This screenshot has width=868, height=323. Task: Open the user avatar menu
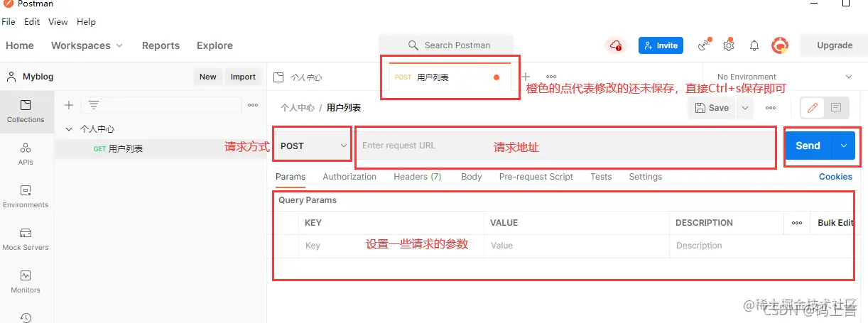[780, 45]
